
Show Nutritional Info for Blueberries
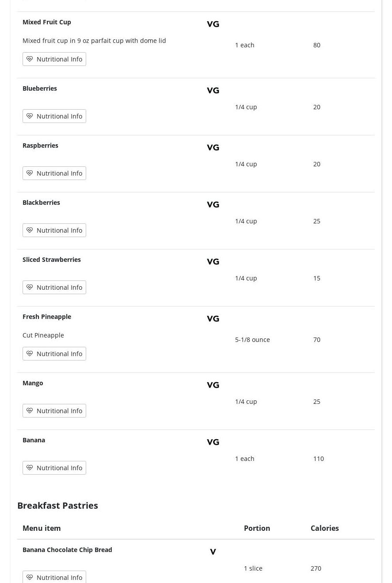tap(54, 116)
